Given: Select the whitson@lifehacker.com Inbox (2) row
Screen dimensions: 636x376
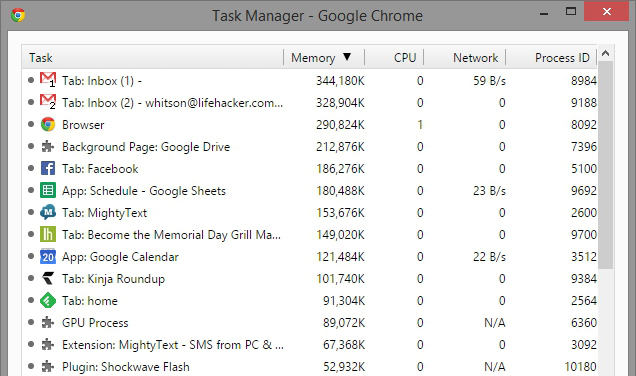Looking at the screenshot, I should (309, 103).
